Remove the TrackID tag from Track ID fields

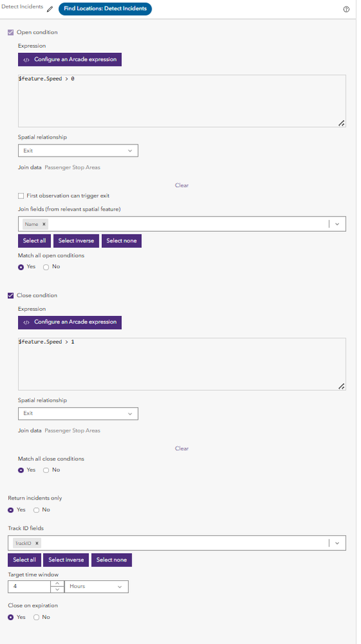point(37,543)
